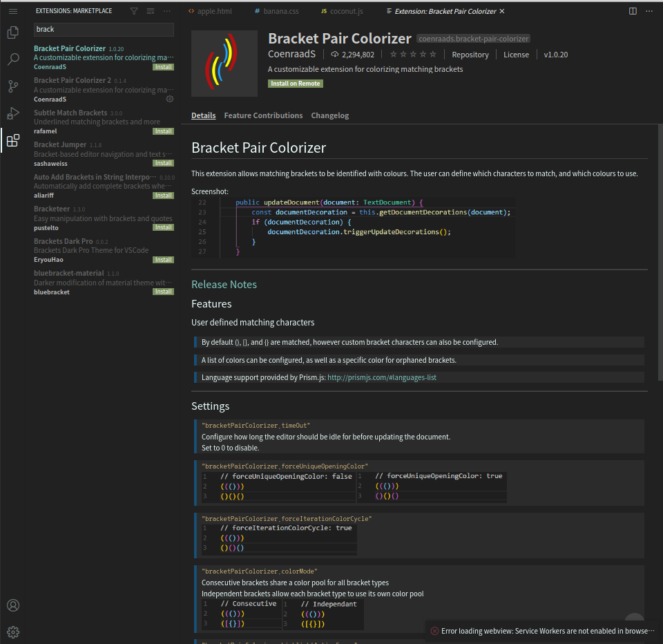Open the Run and Debug view icon
The image size is (663, 644).
coord(13,113)
